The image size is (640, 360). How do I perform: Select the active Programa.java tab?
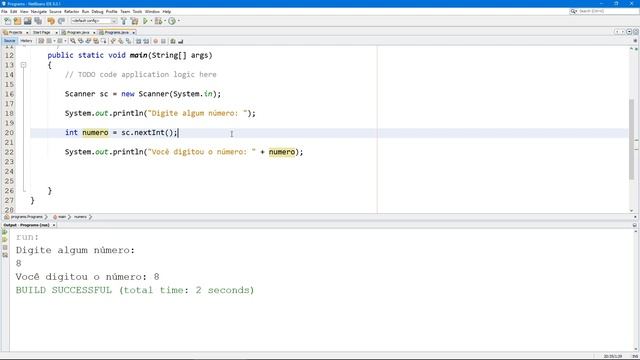[117, 32]
